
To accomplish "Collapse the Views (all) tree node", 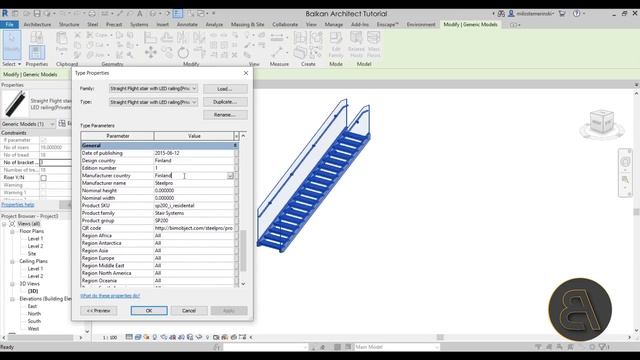I will click(x=4, y=224).
